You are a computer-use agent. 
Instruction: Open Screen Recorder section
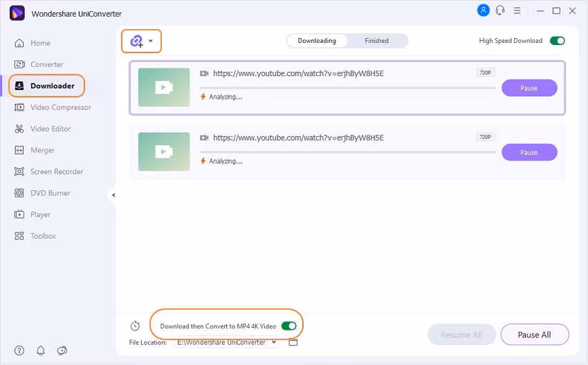[48, 171]
